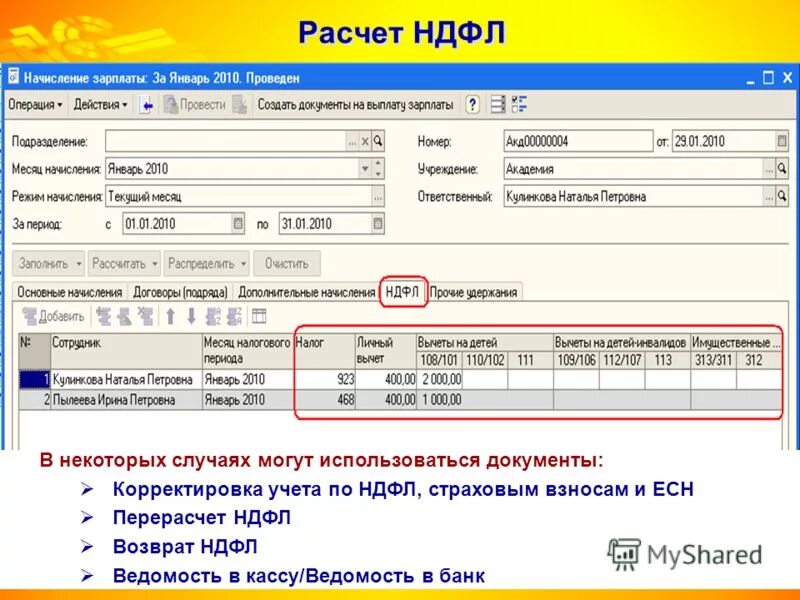Click the Подразделение input field
This screenshot has height=600, width=800.
point(220,141)
